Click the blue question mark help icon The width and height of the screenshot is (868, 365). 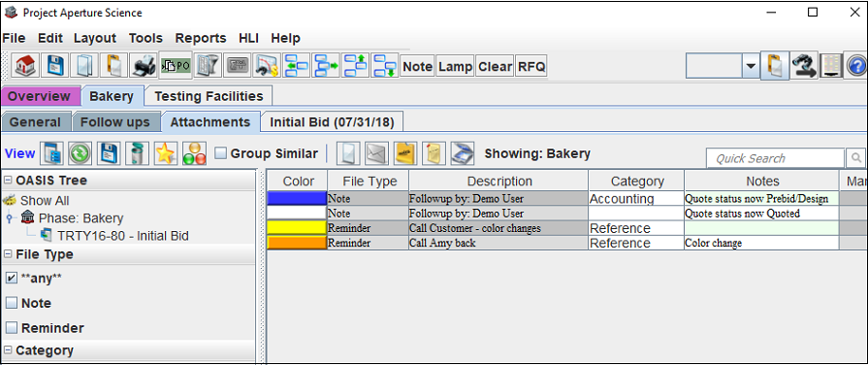857,66
